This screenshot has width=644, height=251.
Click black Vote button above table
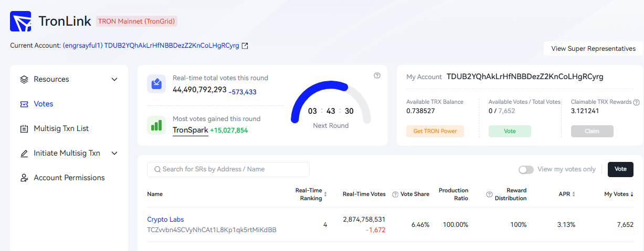coord(620,169)
